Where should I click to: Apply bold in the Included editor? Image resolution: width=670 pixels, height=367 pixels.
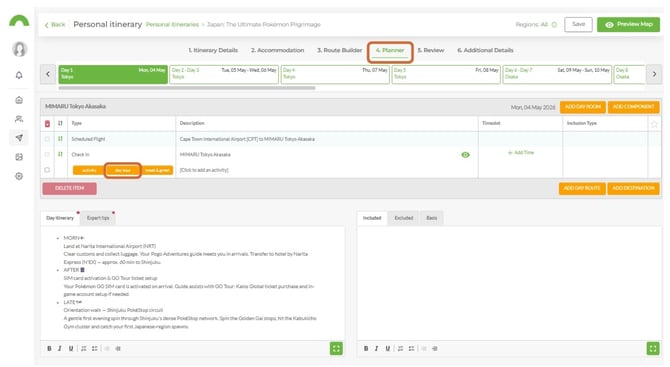(x=366, y=349)
